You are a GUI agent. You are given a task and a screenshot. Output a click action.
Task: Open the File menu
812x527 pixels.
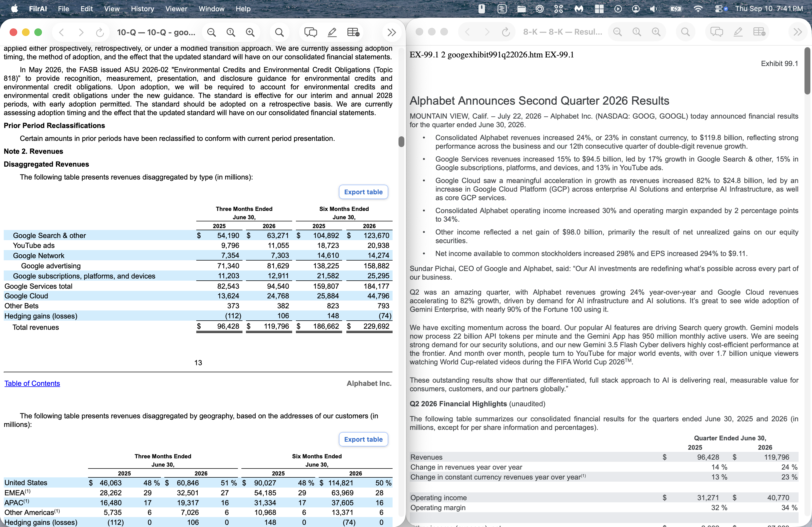[x=63, y=9]
